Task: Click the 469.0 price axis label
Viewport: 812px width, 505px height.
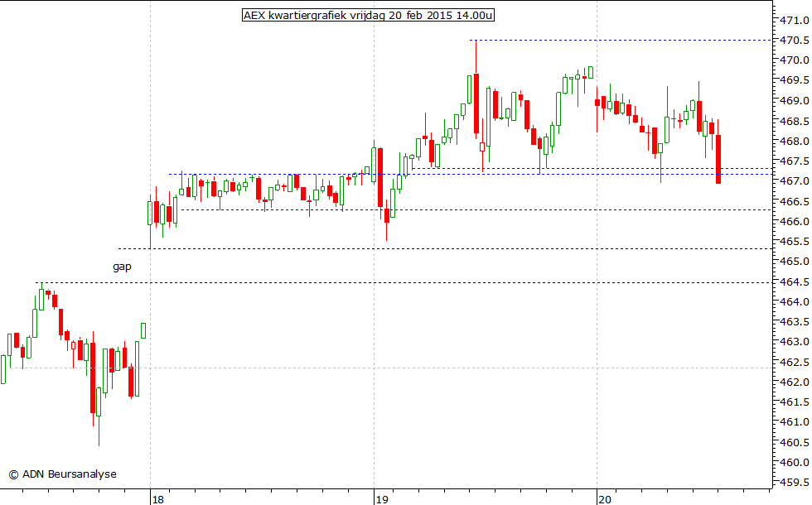Action: tap(795, 100)
